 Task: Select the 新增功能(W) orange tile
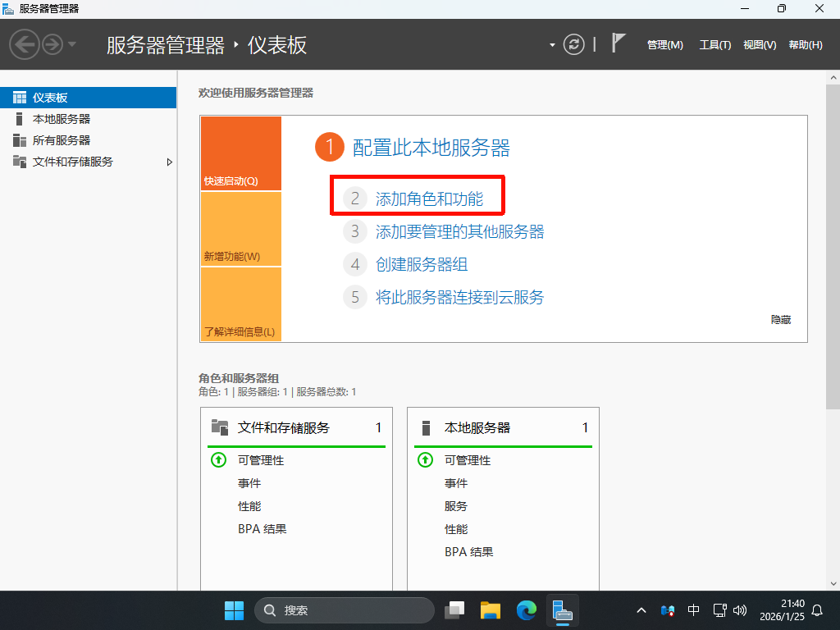coord(240,230)
